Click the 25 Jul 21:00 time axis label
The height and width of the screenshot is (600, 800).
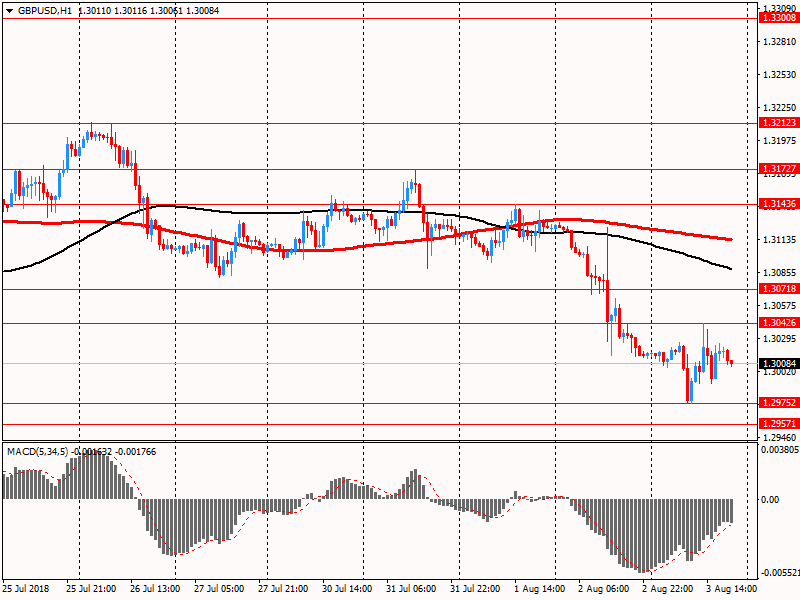point(91,589)
